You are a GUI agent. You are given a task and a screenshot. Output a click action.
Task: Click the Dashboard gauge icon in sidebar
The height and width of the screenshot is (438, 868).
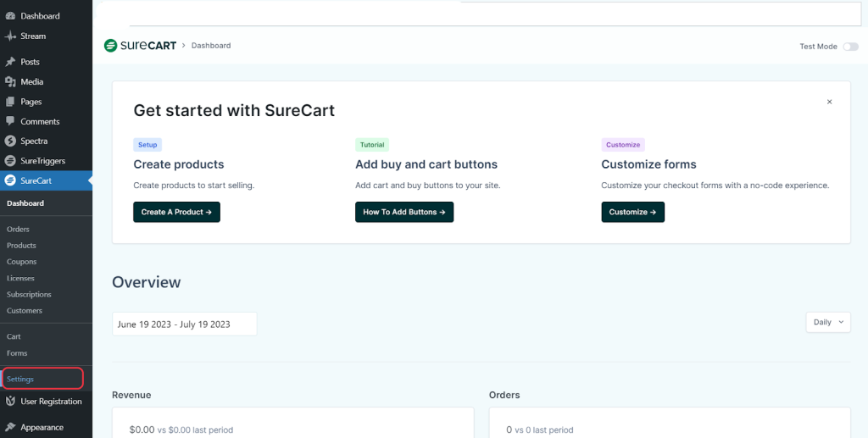coord(10,16)
